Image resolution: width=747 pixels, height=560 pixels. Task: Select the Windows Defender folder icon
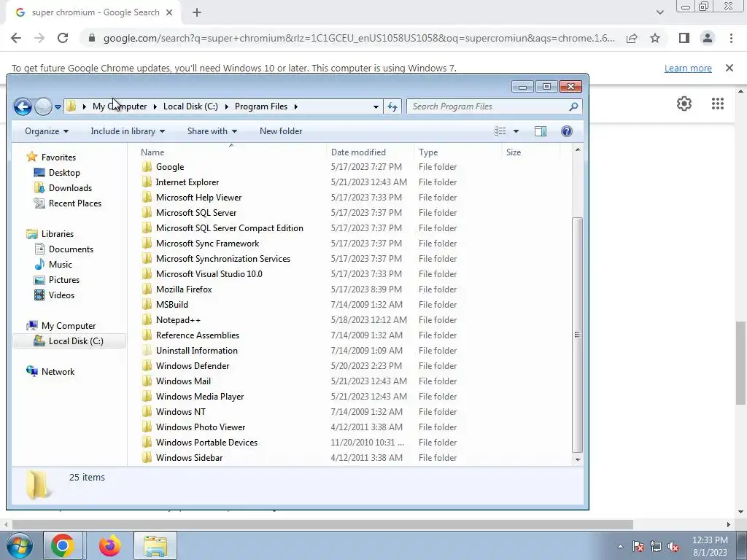(147, 366)
